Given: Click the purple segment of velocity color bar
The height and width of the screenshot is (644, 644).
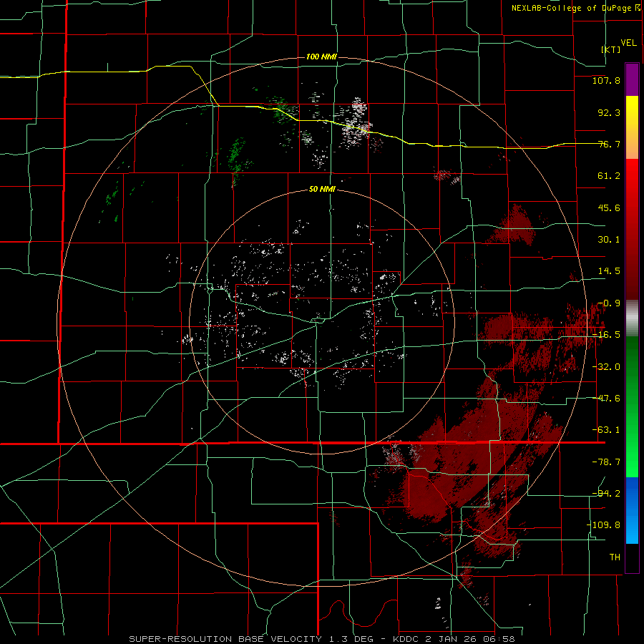Looking at the screenshot, I should click(x=632, y=79).
